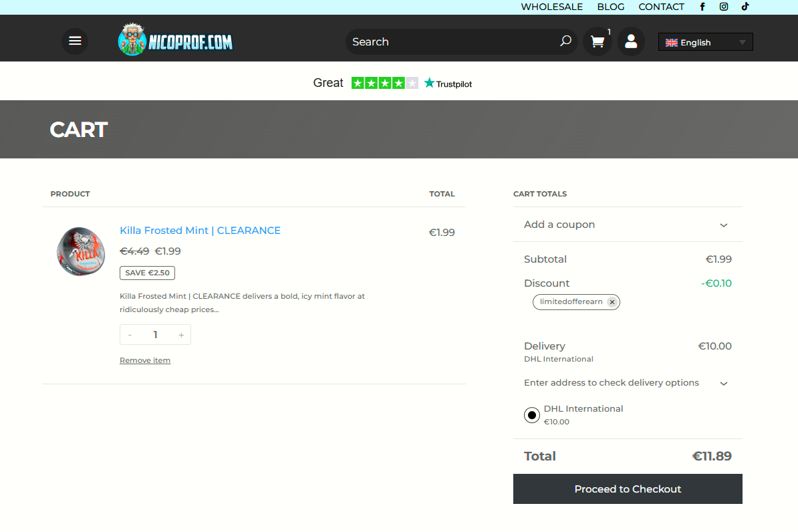Open the Contact page
This screenshot has width=798, height=532.
[661, 7]
